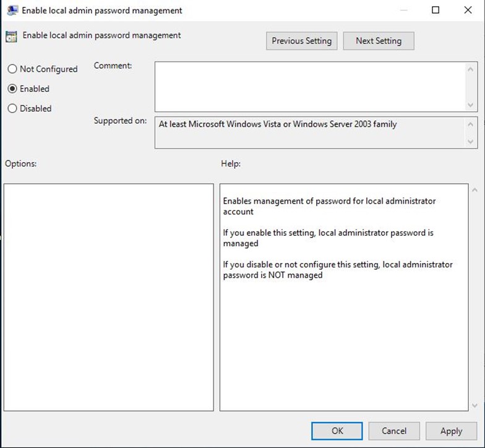485x448 pixels.
Task: Click the 'Options:' label
Action: (x=21, y=163)
